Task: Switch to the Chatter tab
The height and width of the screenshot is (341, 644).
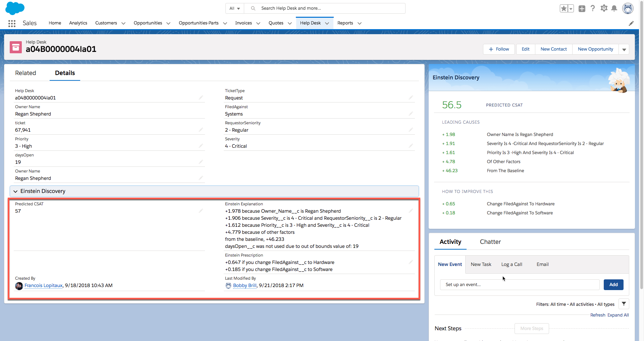Action: 490,242
